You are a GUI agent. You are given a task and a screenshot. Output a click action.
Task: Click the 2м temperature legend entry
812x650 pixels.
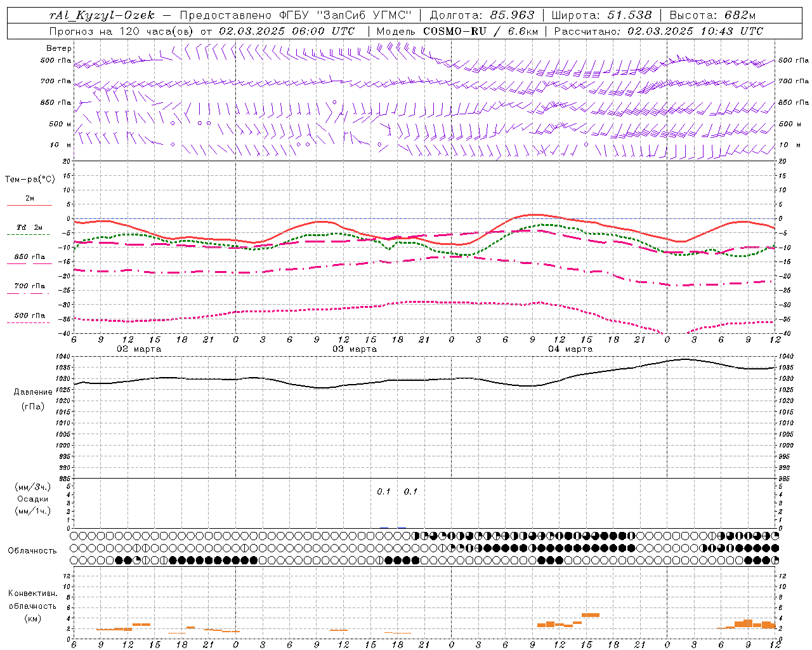(30, 198)
